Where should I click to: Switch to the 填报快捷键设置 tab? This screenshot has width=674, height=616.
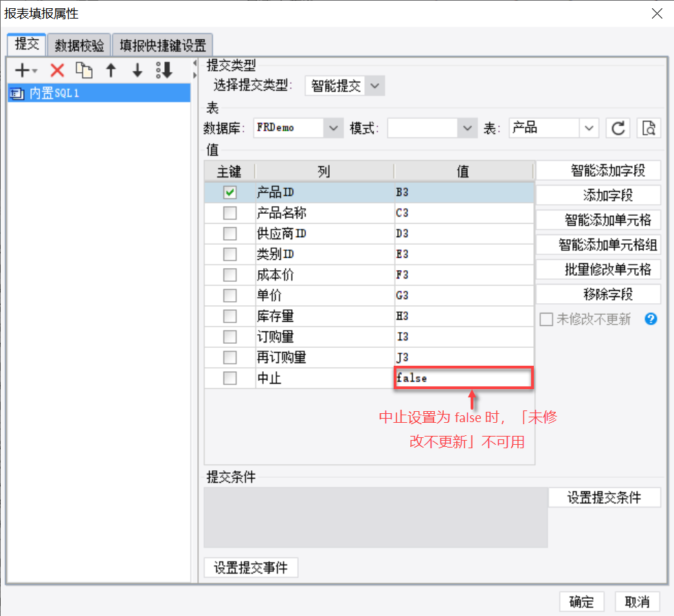point(162,45)
